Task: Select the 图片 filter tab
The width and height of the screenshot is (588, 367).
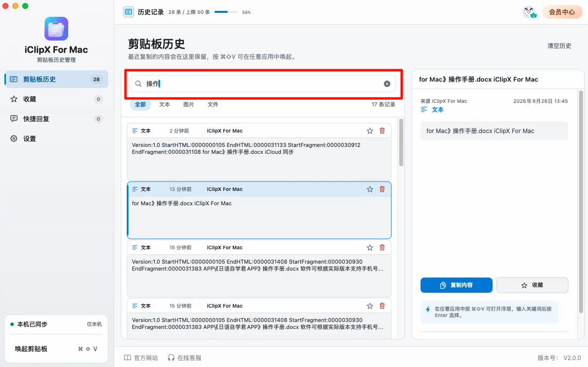Action: 188,104
